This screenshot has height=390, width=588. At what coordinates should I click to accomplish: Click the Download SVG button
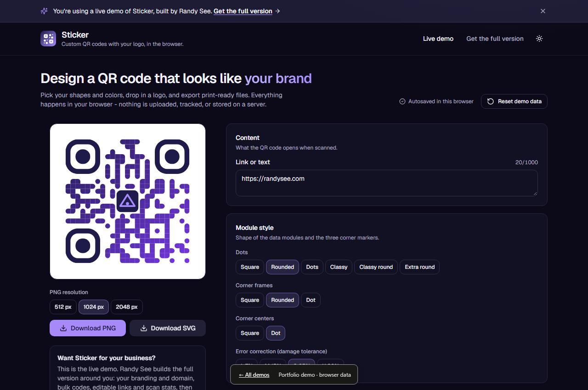tap(168, 328)
